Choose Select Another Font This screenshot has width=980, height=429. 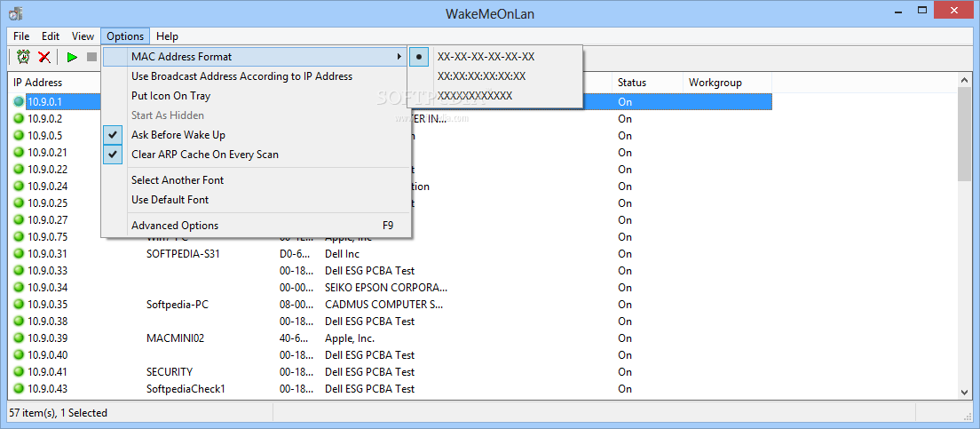pyautogui.click(x=257, y=180)
